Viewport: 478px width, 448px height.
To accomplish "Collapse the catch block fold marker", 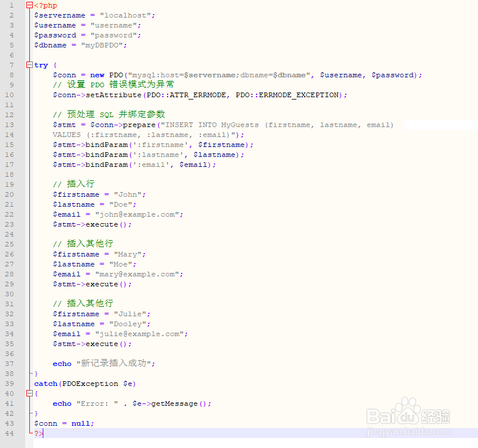I will click(x=29, y=393).
